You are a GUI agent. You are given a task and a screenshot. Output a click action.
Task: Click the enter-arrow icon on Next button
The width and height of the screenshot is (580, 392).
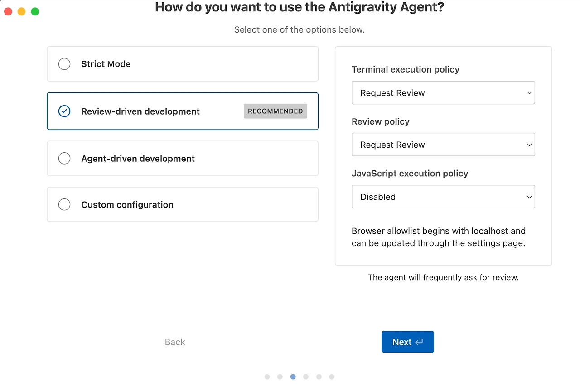pos(419,342)
